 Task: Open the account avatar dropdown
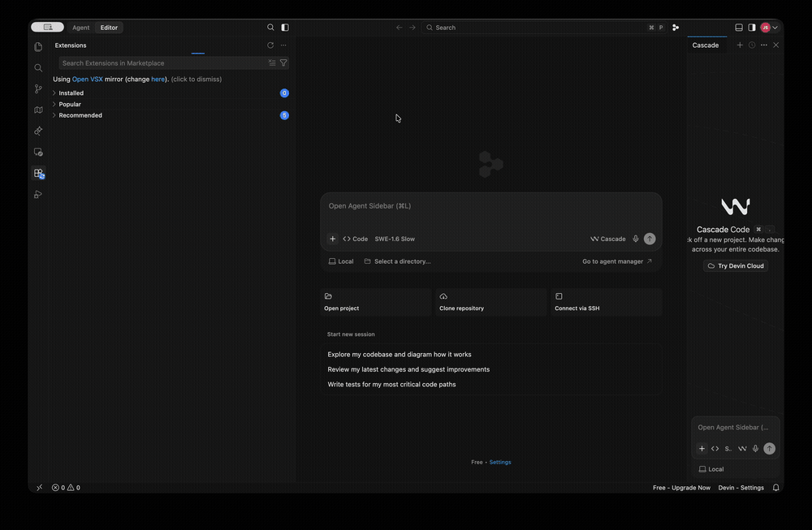click(x=769, y=28)
